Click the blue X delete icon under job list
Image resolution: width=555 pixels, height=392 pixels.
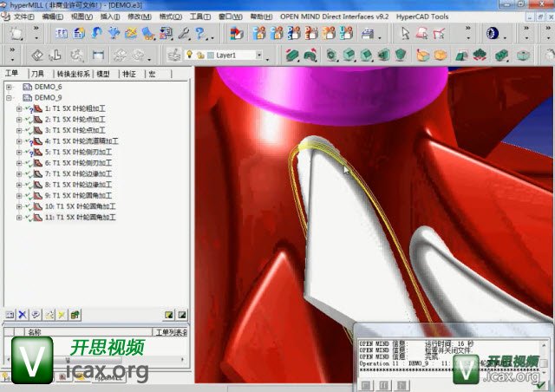[23, 315]
